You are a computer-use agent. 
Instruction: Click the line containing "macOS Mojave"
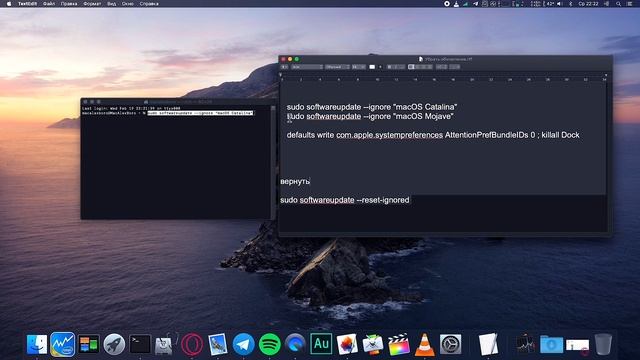click(x=370, y=116)
